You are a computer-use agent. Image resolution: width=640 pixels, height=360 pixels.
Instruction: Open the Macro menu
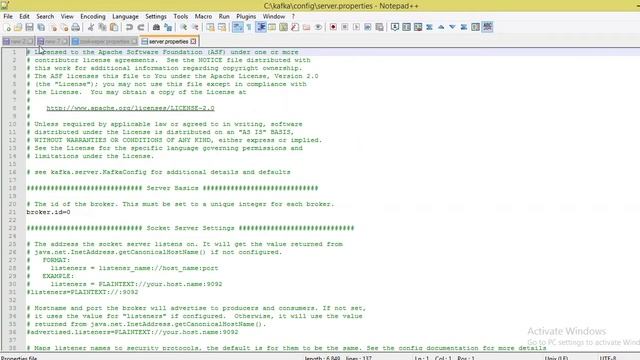(203, 16)
